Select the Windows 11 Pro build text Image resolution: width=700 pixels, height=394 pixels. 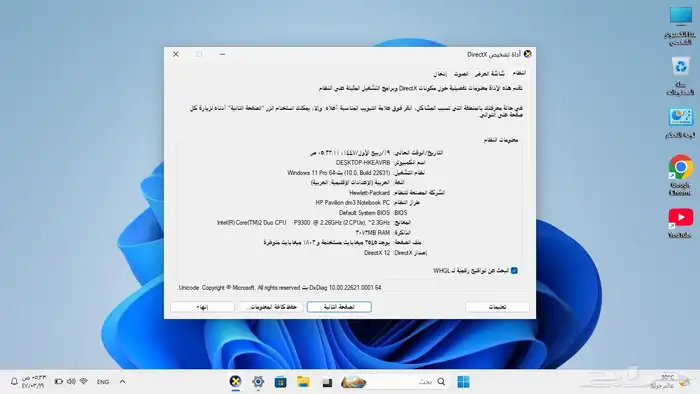[x=338, y=173]
